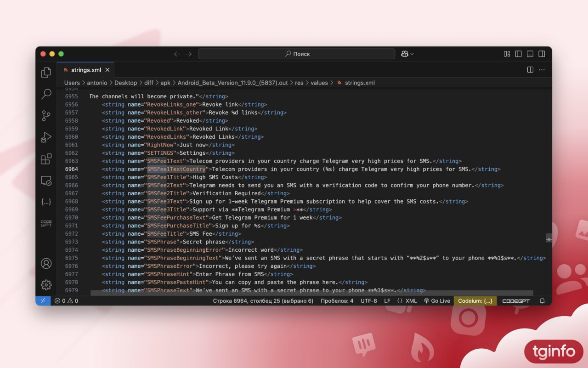Open the Accounts icon in activity bar
This screenshot has height=368, width=588.
pos(46,264)
